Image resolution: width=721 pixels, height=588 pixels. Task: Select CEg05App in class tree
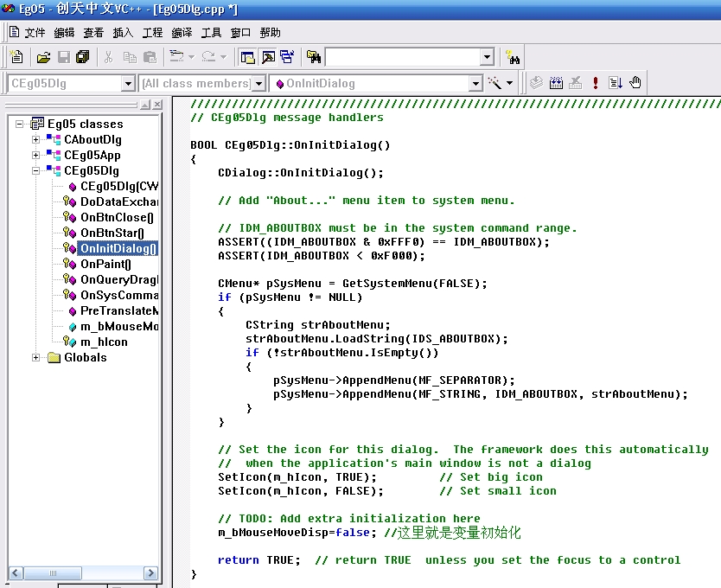[x=93, y=155]
